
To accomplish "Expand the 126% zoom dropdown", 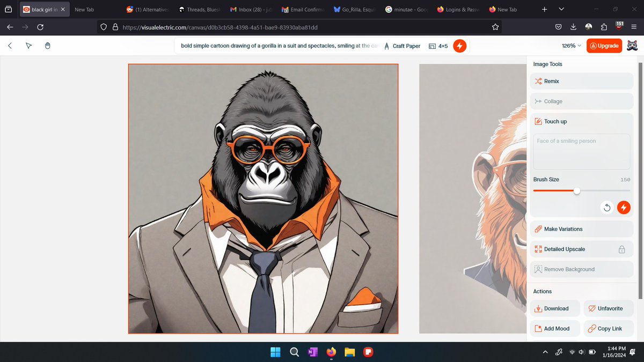I will point(572,46).
